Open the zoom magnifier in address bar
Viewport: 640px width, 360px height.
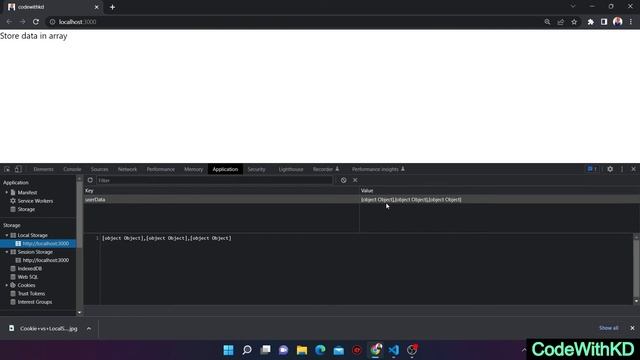[x=547, y=22]
